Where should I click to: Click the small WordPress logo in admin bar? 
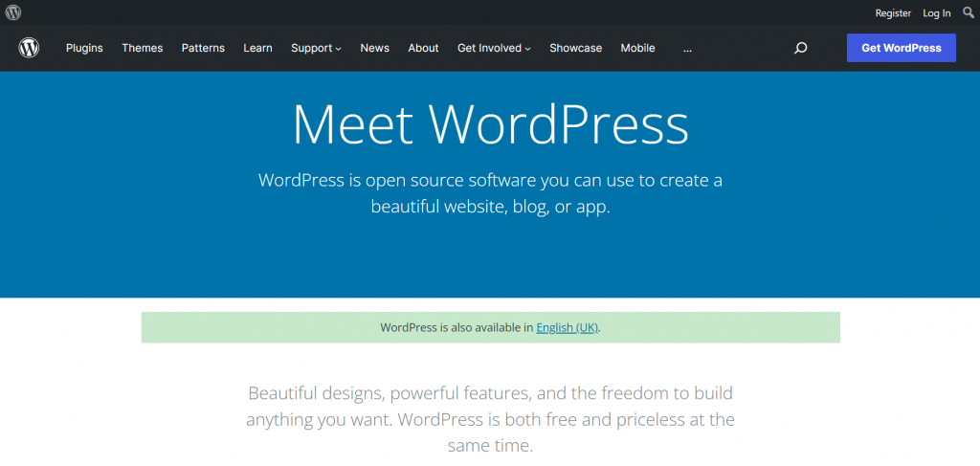tap(13, 11)
